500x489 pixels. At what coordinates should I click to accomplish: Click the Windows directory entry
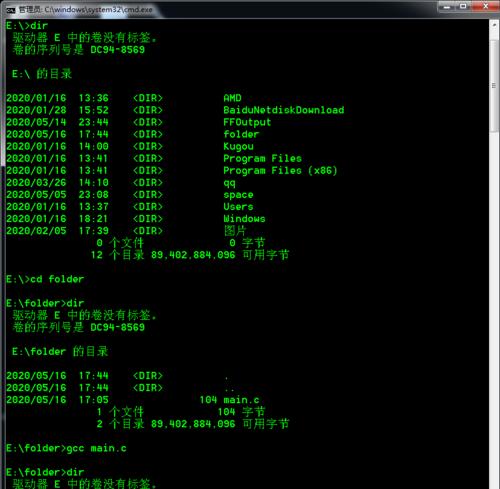pos(244,219)
